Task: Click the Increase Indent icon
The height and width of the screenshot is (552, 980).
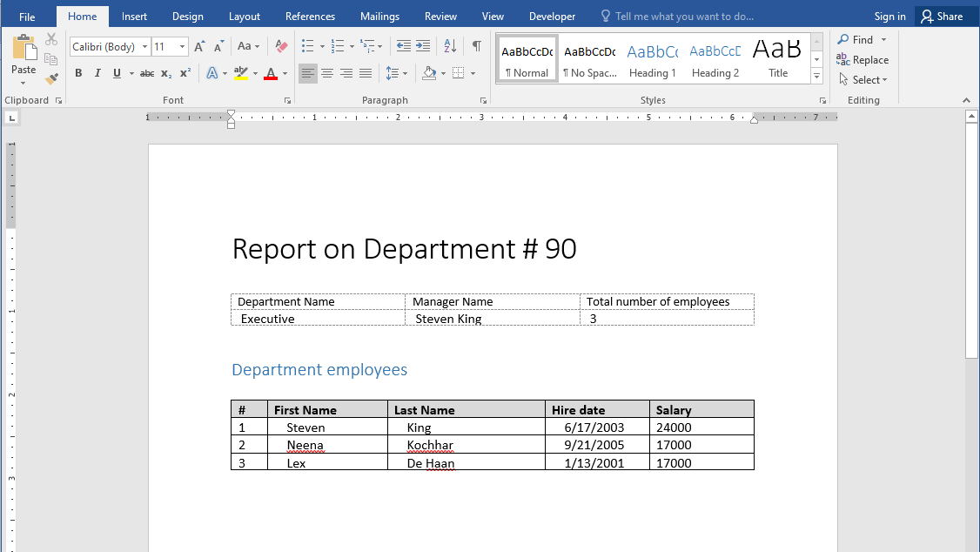Action: coord(423,46)
